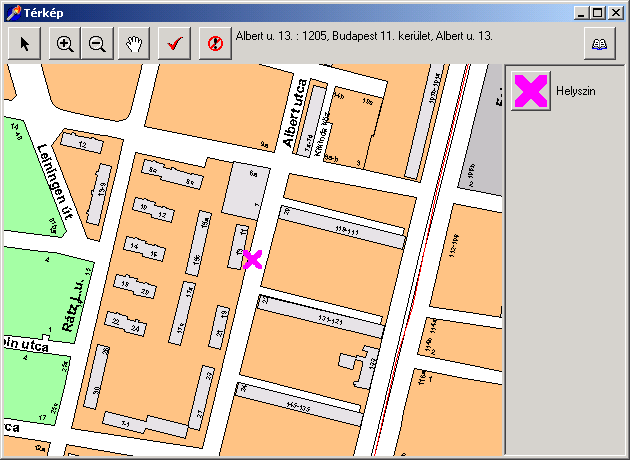Select the arrow pointer tool
The height and width of the screenshot is (460, 630).
(x=25, y=44)
